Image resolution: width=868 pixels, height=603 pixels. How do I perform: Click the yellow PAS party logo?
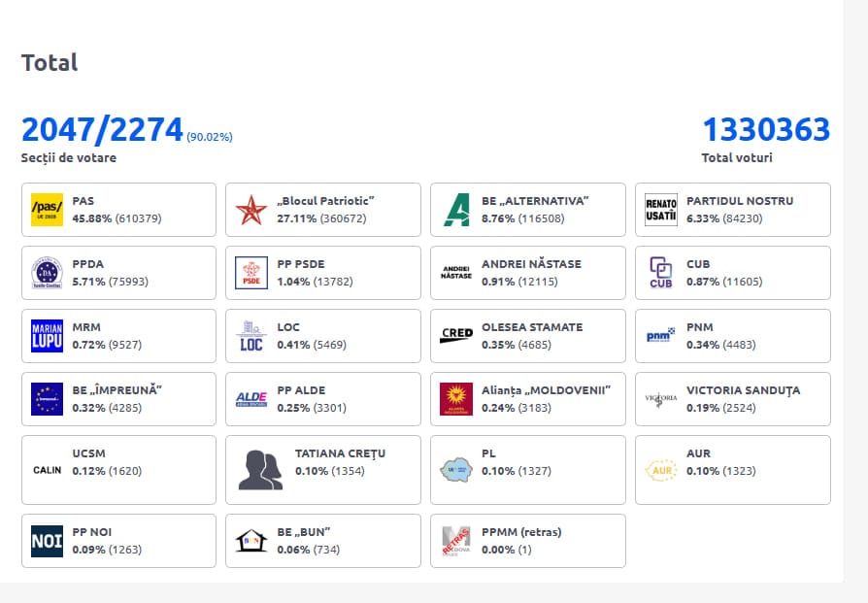coord(47,210)
